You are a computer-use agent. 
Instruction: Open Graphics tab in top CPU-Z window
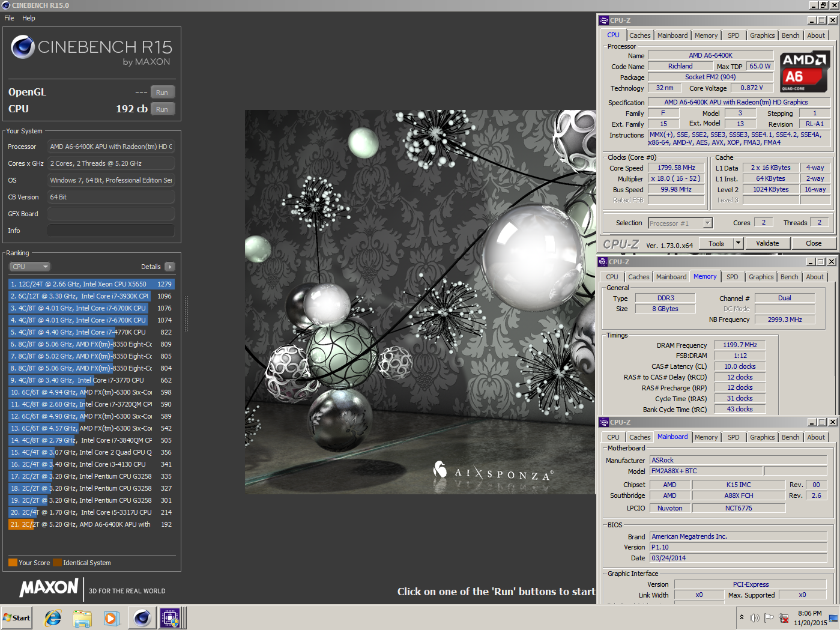click(x=762, y=35)
